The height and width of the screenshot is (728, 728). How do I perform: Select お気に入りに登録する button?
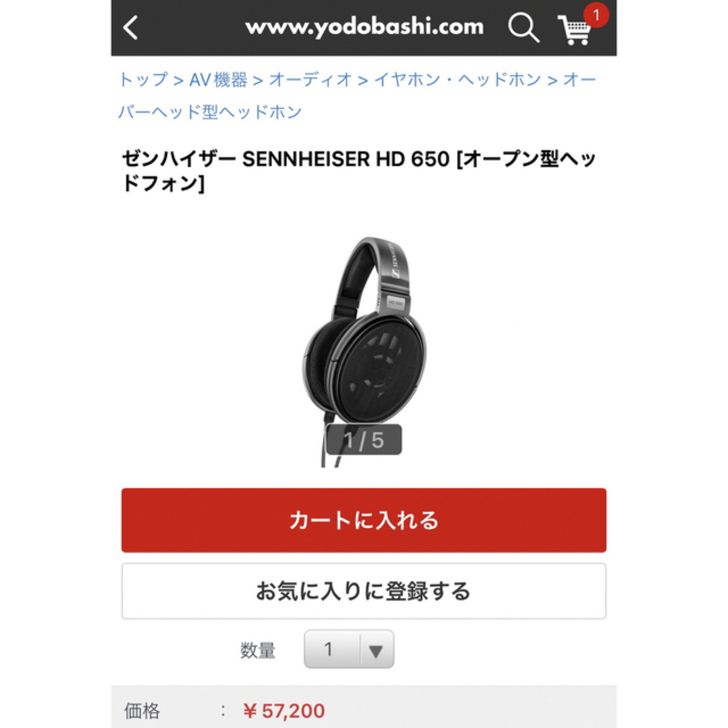click(x=364, y=591)
